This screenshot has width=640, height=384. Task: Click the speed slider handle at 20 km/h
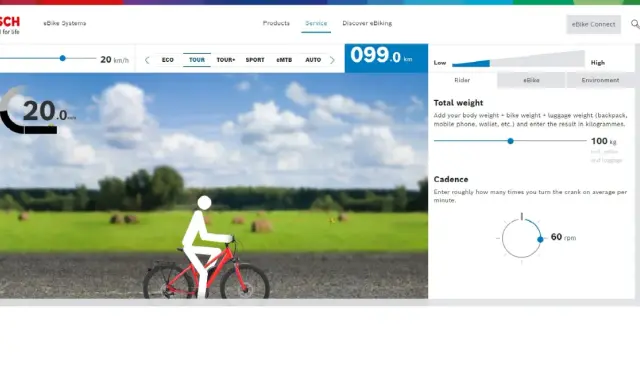pos(62,58)
